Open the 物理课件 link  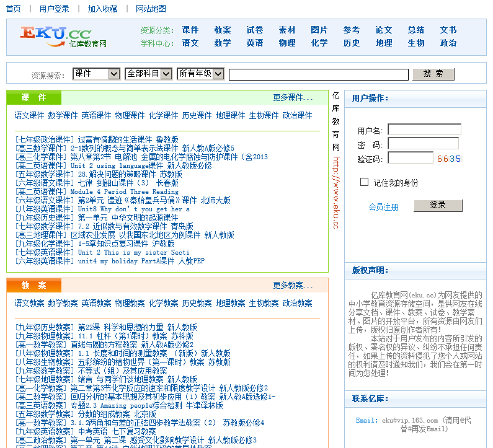tap(130, 115)
